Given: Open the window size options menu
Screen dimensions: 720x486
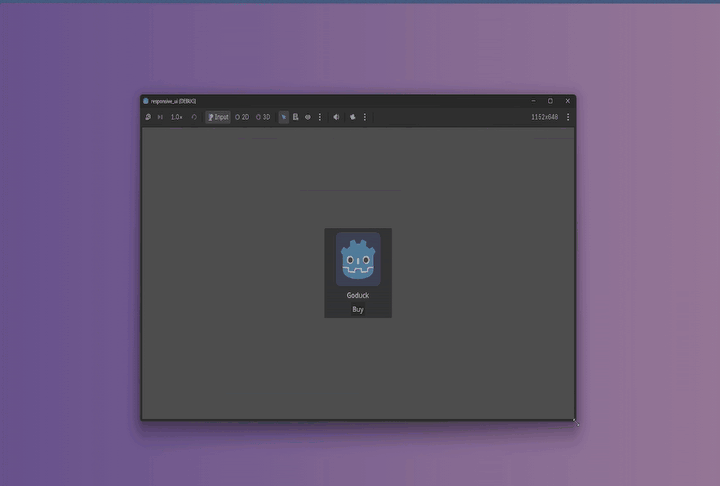Looking at the screenshot, I should click(568, 117).
